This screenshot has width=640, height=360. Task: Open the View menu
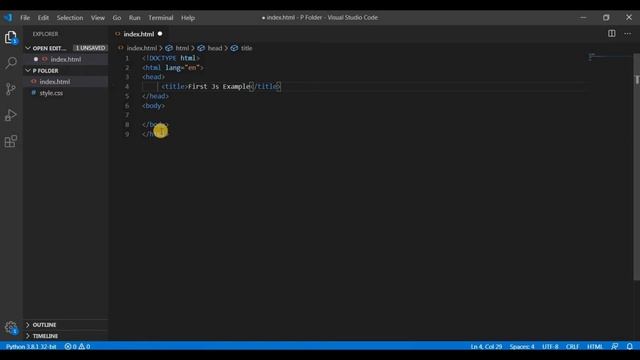pos(98,18)
